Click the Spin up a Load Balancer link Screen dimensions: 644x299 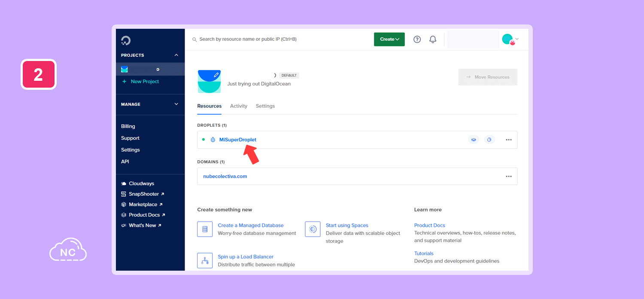[246, 256]
